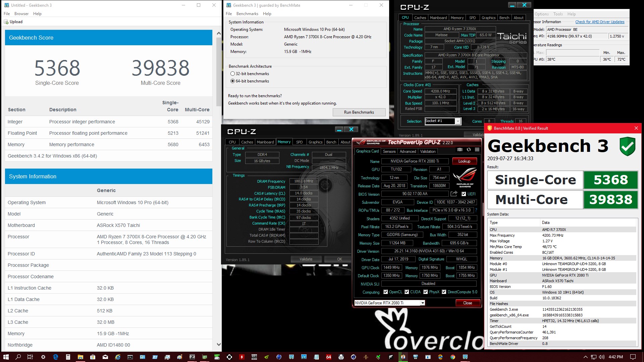Open Task View on taskbar
Viewport: 644px width, 362px height.
click(x=30, y=357)
